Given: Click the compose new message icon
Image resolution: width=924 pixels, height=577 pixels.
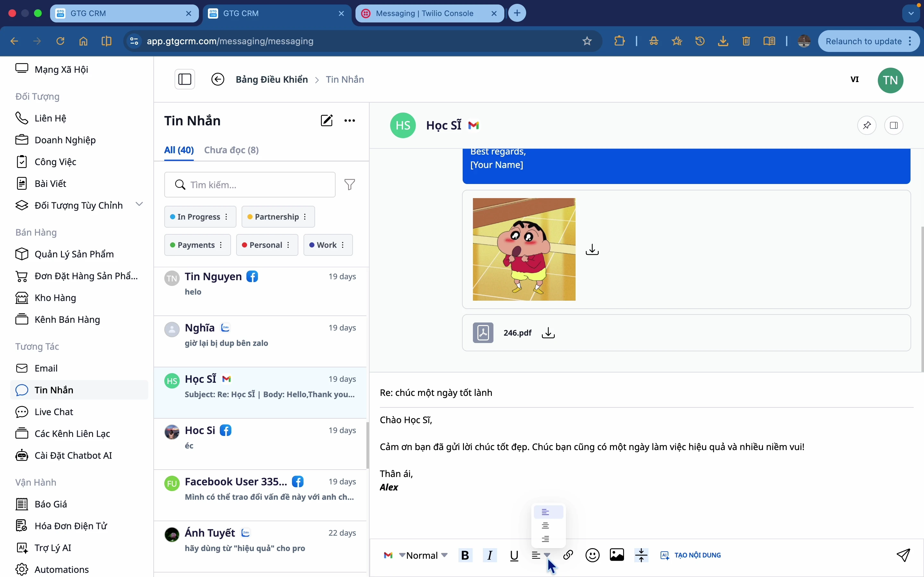Looking at the screenshot, I should tap(327, 121).
